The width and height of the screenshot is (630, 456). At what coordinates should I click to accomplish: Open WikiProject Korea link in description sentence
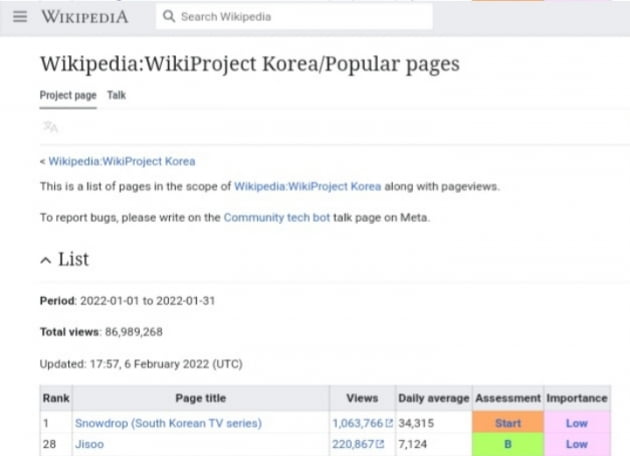(307, 186)
